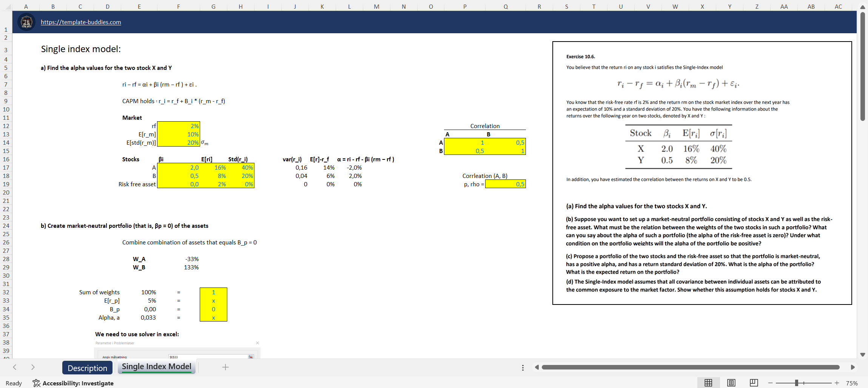This screenshot has width=868, height=388.
Task: Click the zoom in plus icon
Action: point(837,383)
